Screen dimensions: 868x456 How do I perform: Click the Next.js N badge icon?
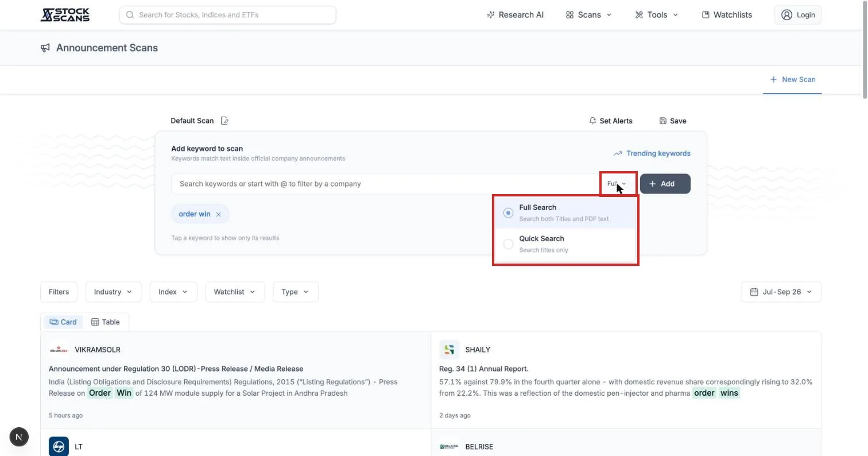(x=19, y=437)
